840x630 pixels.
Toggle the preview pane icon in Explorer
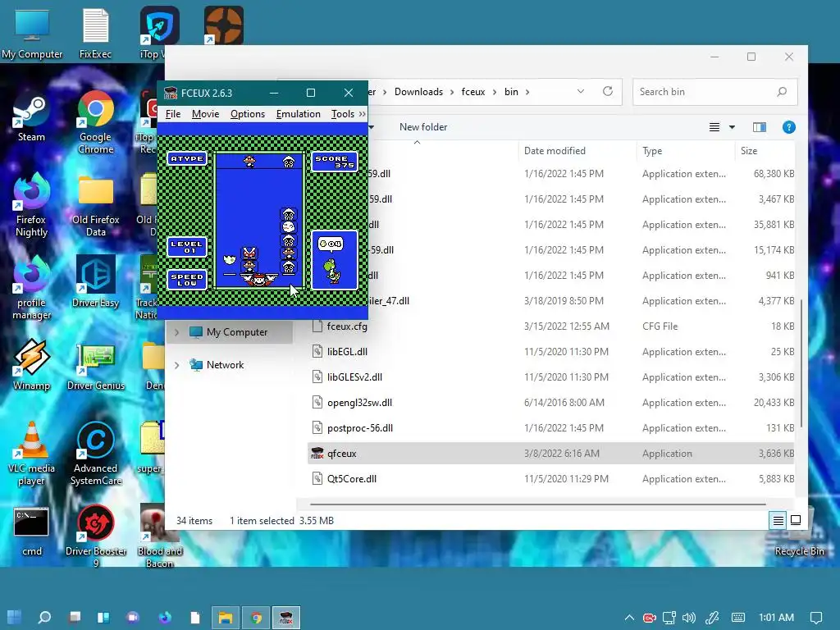point(759,127)
